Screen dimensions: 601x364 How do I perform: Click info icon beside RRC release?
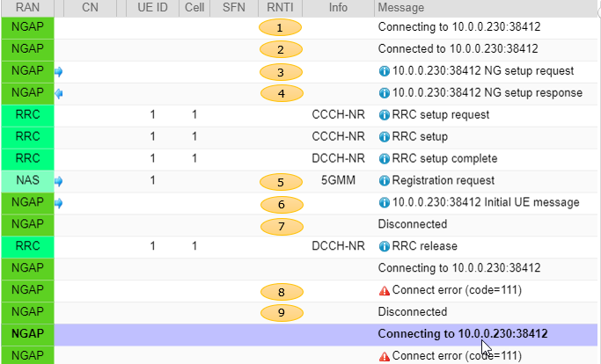384,246
